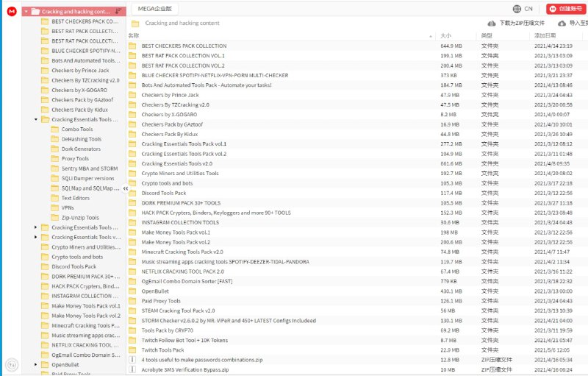Viewport: 588px width, 376px height.
Task: Select Paid Proxy Tools in list
Action: click(x=357, y=301)
